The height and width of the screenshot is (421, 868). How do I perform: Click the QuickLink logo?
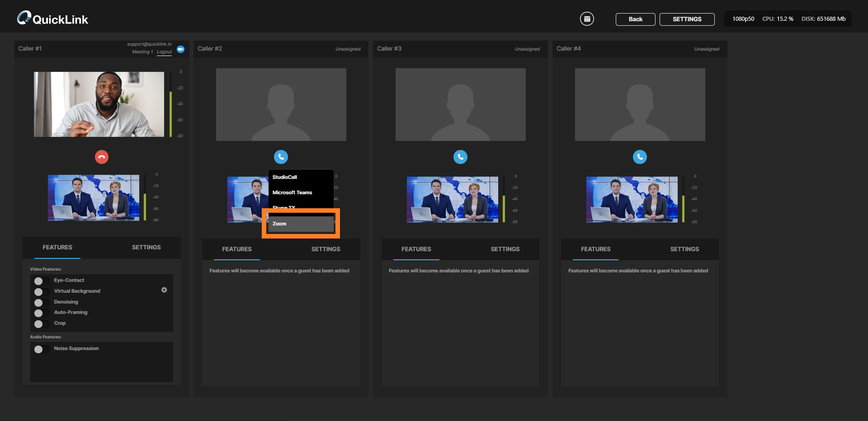click(x=53, y=19)
